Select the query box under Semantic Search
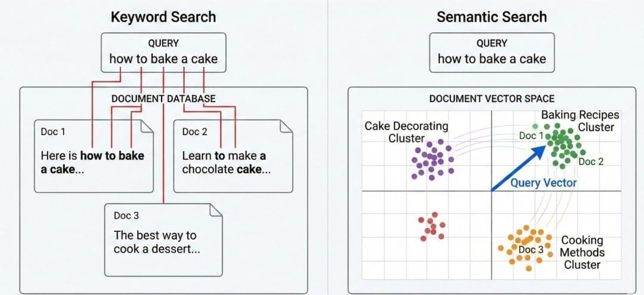644x295 pixels. pyautogui.click(x=491, y=52)
